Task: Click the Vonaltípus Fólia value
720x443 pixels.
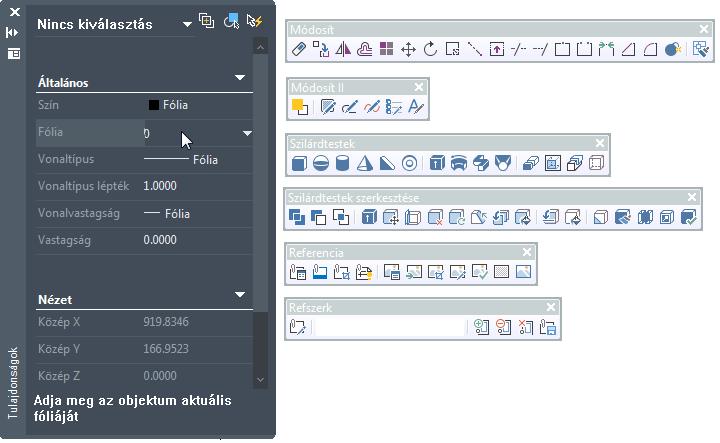Action: point(181,160)
